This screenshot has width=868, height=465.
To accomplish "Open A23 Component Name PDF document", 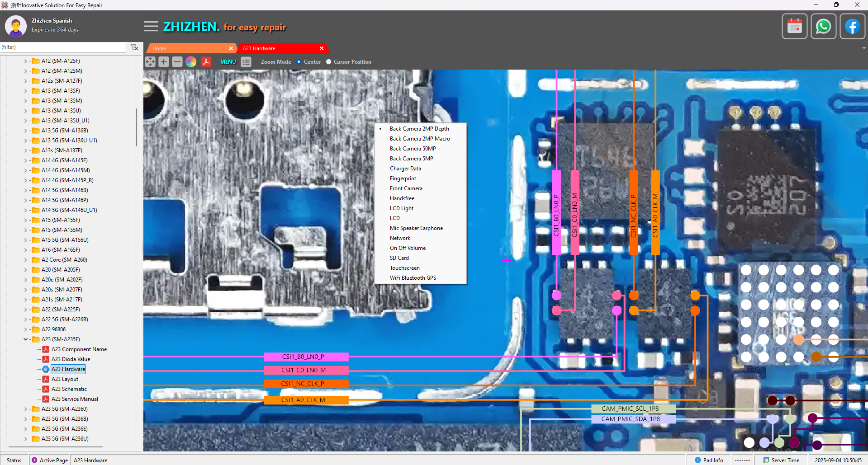I will tap(79, 349).
